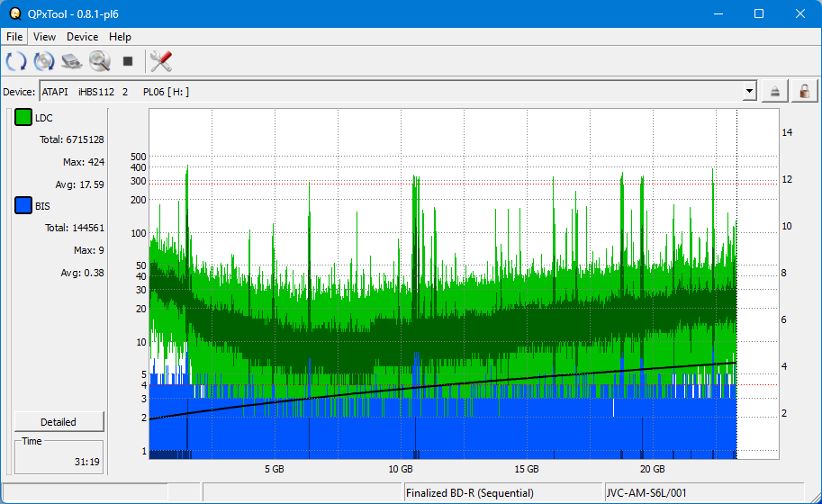Click the drive scanner icon in toolbar
Image resolution: width=822 pixels, height=504 pixels.
tap(72, 61)
